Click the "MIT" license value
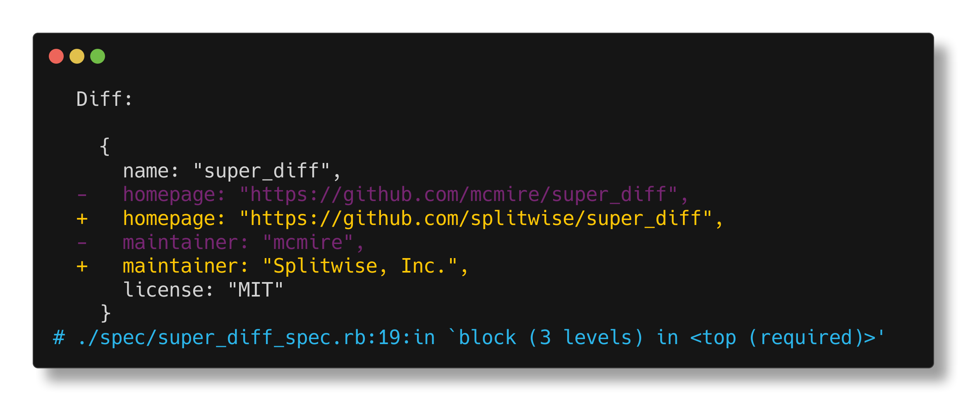Screen dimensions: 980x414 255,290
